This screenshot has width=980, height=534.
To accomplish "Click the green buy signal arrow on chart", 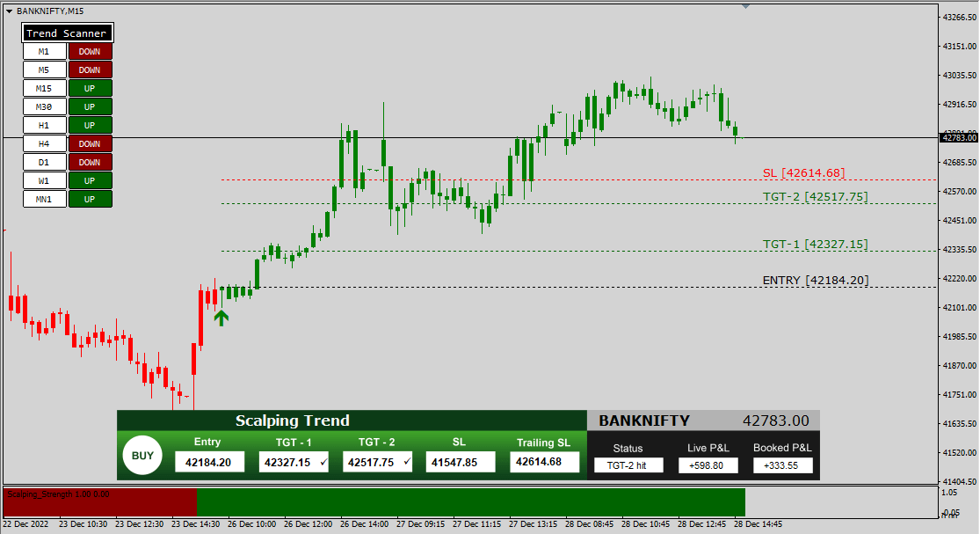I will (221, 318).
